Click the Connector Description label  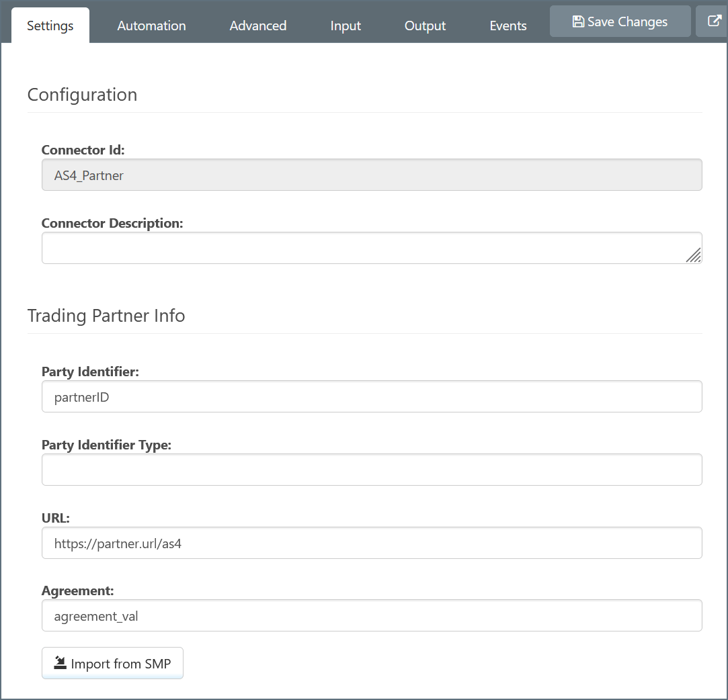(112, 223)
